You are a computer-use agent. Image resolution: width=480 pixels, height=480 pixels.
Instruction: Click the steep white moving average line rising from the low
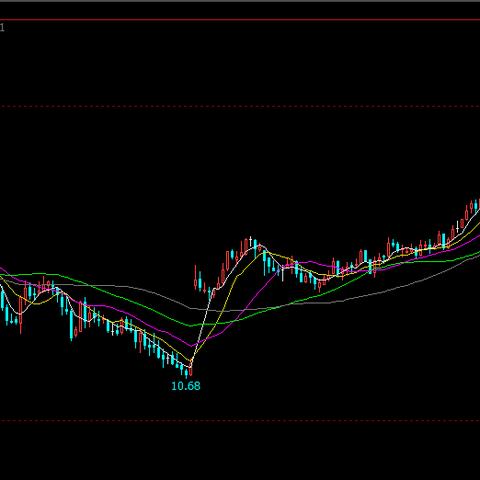click(203, 327)
